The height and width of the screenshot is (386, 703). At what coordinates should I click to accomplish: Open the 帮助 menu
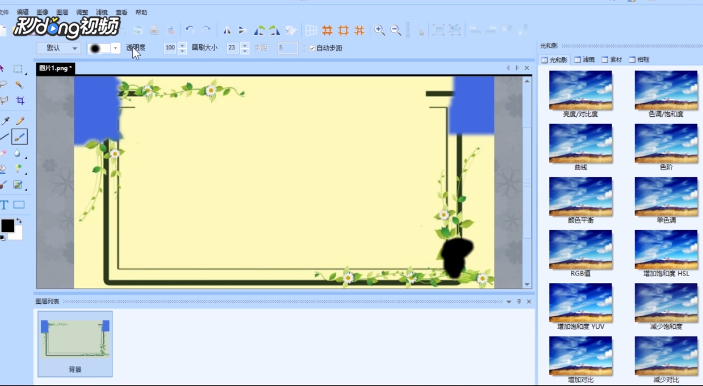[141, 12]
